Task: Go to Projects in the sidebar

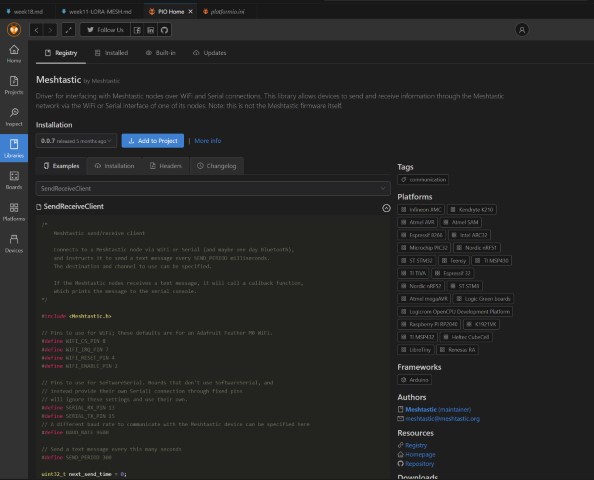Action: (14, 85)
